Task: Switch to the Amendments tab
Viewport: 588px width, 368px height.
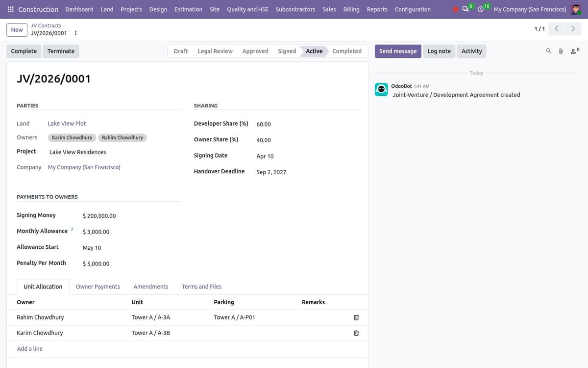Action: point(151,287)
